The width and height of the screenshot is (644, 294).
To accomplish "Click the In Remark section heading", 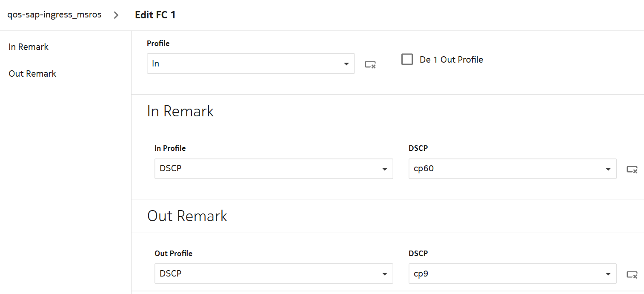I will (x=180, y=111).
